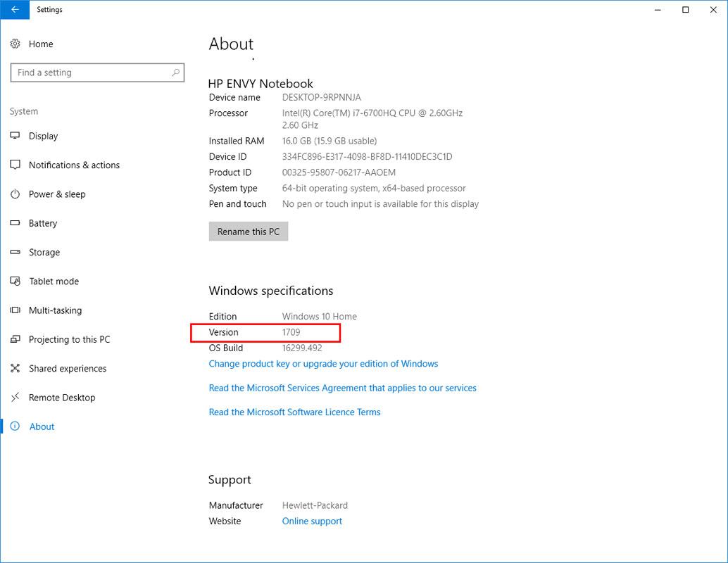Click the Tablet mode icon

15,281
